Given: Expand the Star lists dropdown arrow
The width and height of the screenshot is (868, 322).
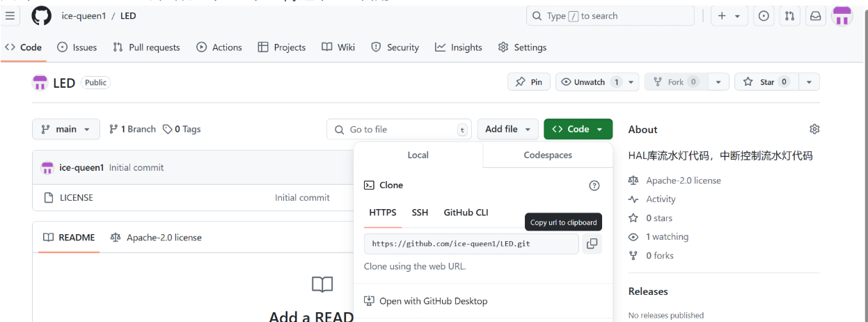Looking at the screenshot, I should click(x=809, y=82).
